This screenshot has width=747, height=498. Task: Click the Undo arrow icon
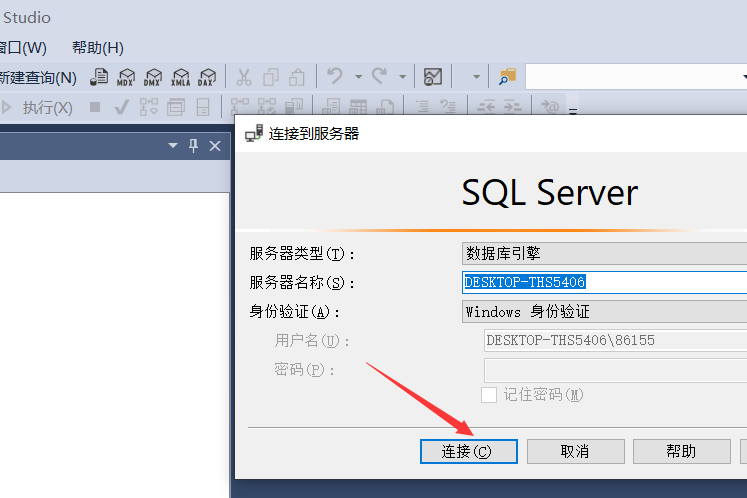(x=335, y=76)
